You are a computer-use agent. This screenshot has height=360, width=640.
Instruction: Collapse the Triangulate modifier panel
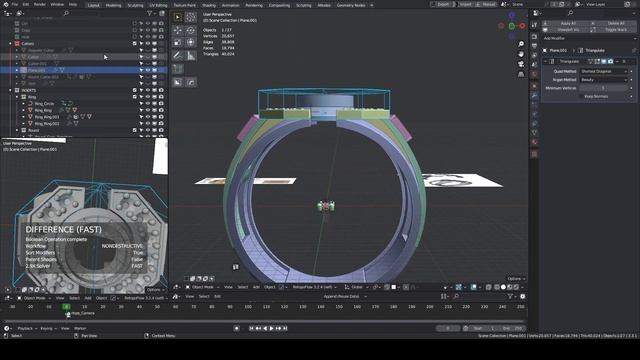[545, 61]
